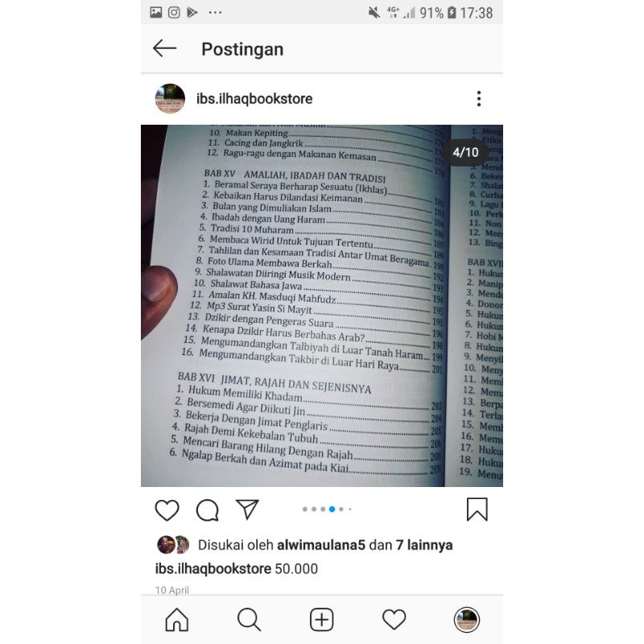
Task: Tap the back arrow next to Postingan
Action: click(x=165, y=48)
